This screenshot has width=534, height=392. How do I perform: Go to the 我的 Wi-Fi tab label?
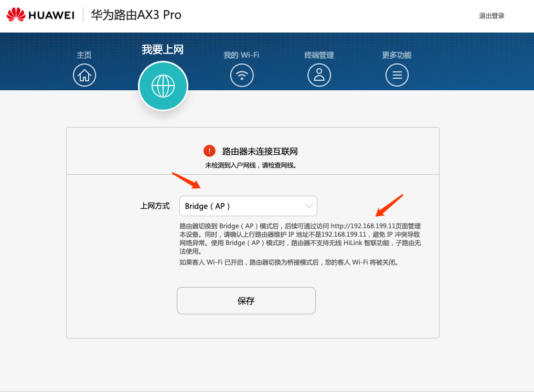coord(241,55)
